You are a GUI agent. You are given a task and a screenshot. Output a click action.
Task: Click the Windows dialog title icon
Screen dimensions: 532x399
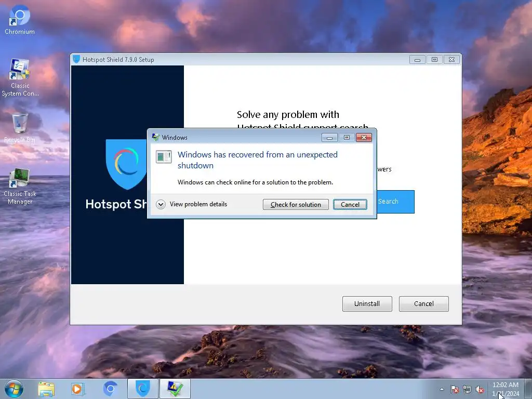click(156, 137)
